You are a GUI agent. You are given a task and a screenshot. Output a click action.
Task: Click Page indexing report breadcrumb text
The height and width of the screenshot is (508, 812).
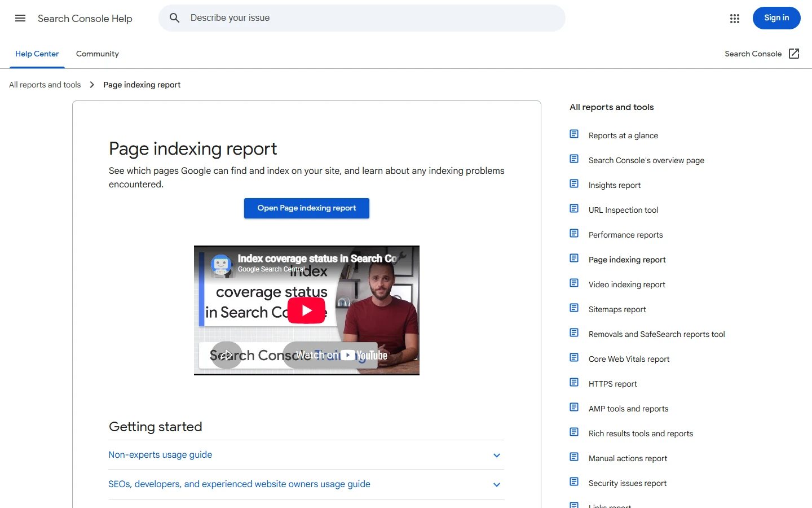pos(142,85)
